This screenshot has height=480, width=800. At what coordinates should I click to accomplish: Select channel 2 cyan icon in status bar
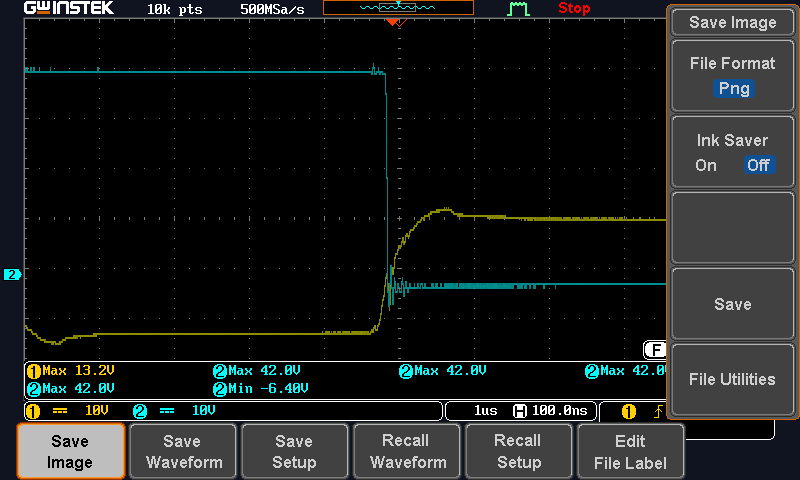tap(140, 411)
